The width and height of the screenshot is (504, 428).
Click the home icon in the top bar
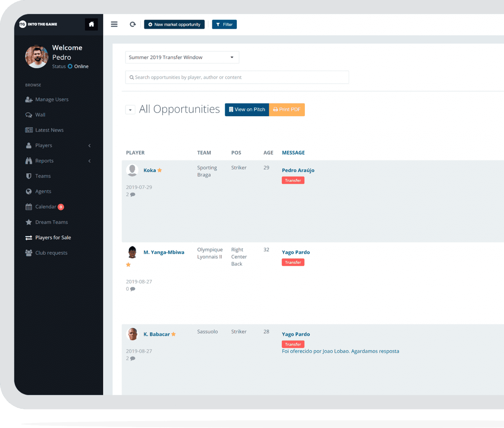[92, 24]
